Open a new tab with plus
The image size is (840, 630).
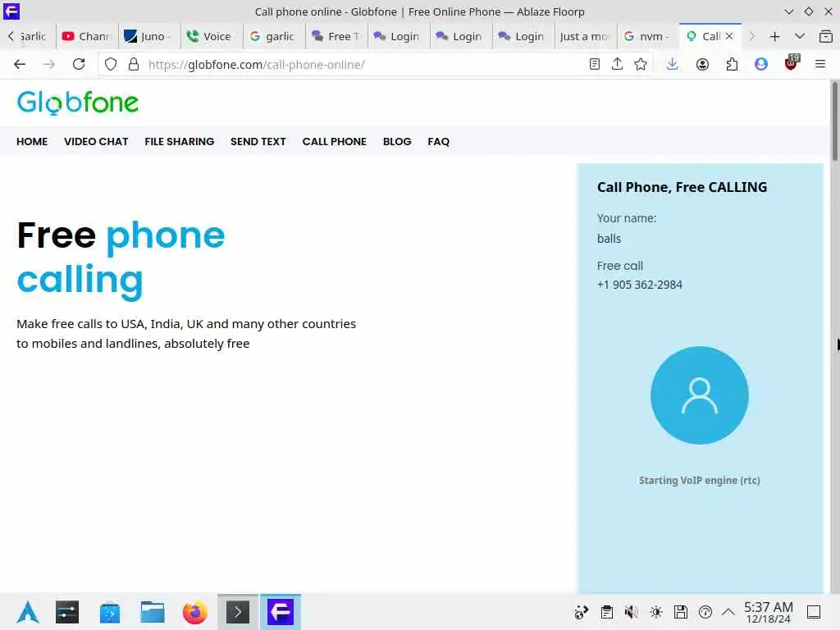(x=774, y=36)
